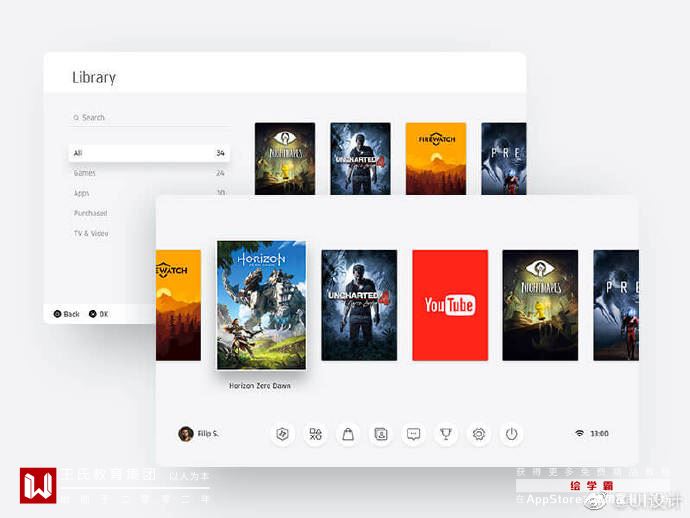
Task: Select the Games category in Library
Action: point(149,173)
